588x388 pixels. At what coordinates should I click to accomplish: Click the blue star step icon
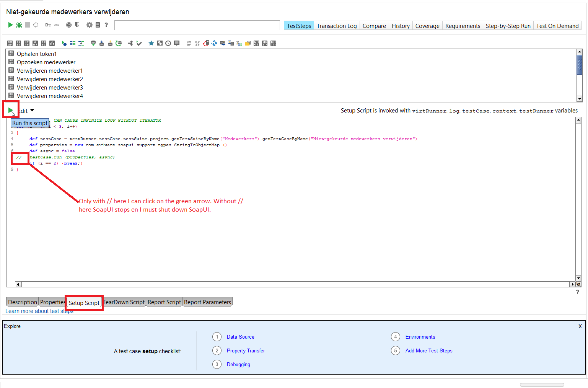(151, 43)
